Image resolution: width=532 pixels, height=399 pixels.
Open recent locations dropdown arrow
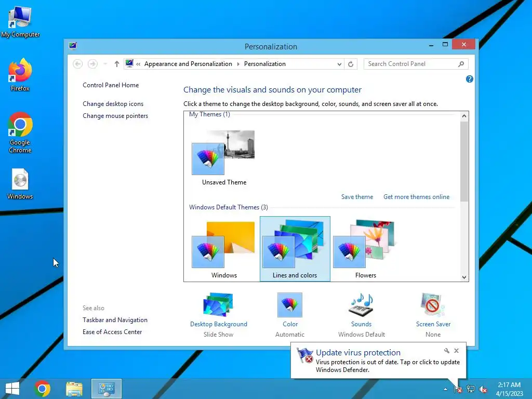[105, 64]
